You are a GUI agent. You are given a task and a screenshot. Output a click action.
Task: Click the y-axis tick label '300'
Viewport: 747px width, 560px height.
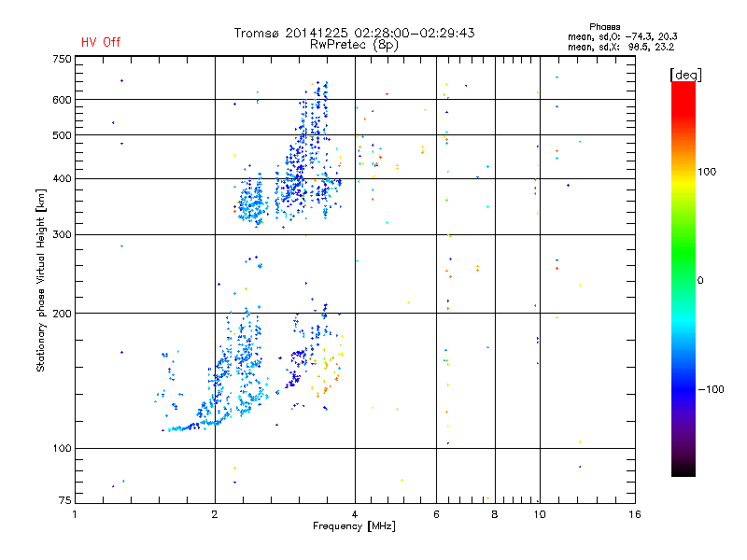(62, 235)
